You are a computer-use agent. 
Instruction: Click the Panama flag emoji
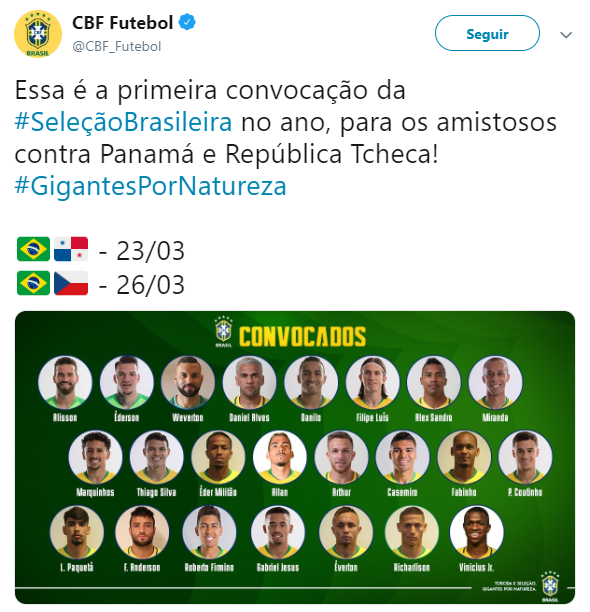[x=71, y=249]
